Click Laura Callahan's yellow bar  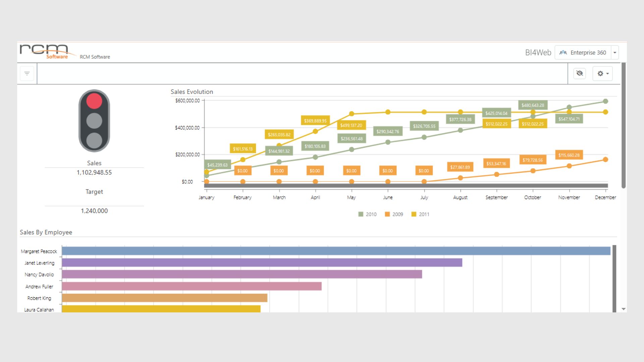click(161, 309)
